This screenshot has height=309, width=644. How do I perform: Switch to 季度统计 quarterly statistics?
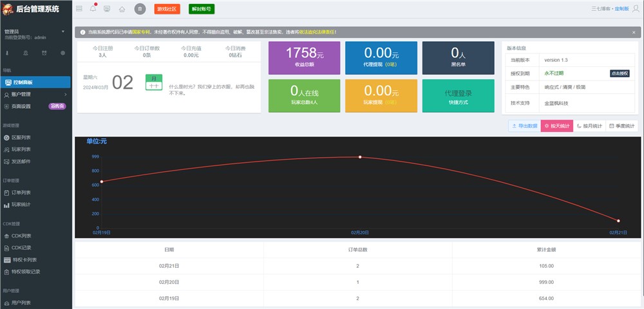[622, 126]
